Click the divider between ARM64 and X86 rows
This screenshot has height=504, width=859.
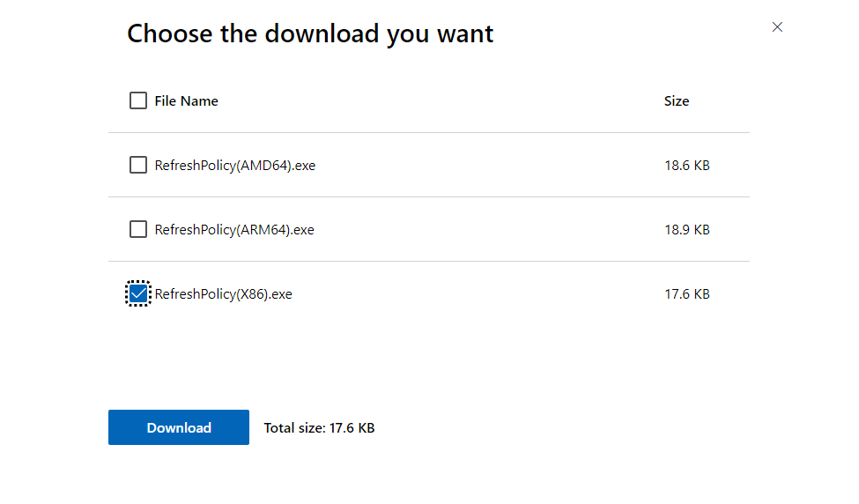point(428,262)
